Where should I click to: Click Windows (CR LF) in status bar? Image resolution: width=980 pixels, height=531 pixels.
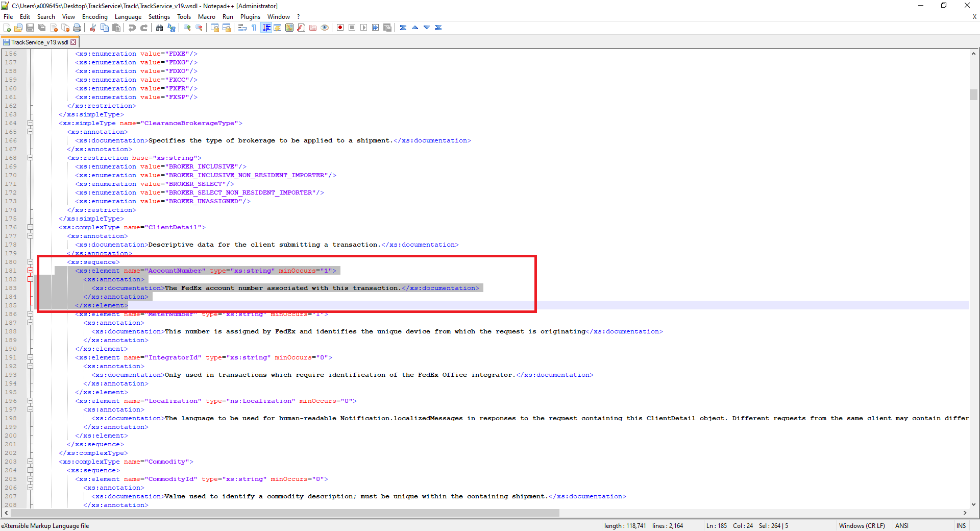(x=862, y=526)
